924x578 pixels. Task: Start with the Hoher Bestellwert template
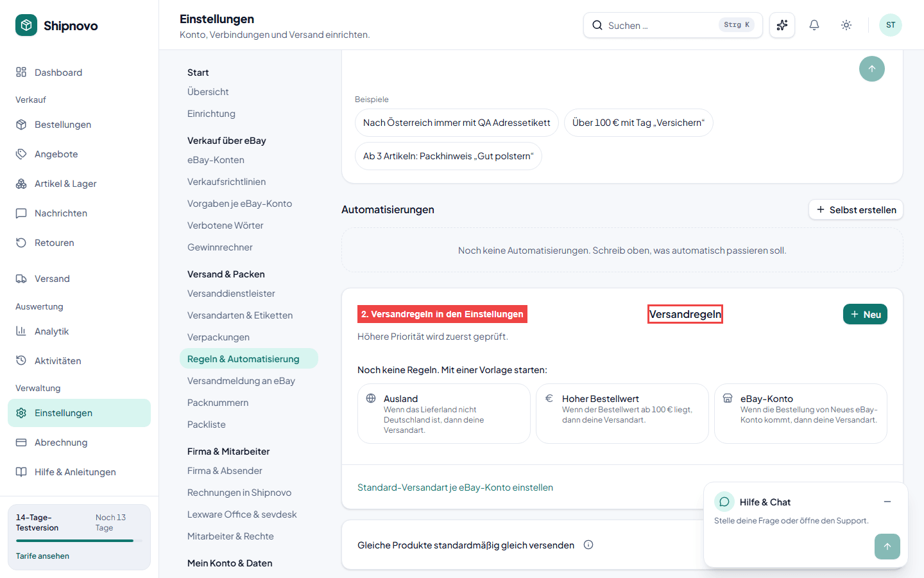coord(622,414)
